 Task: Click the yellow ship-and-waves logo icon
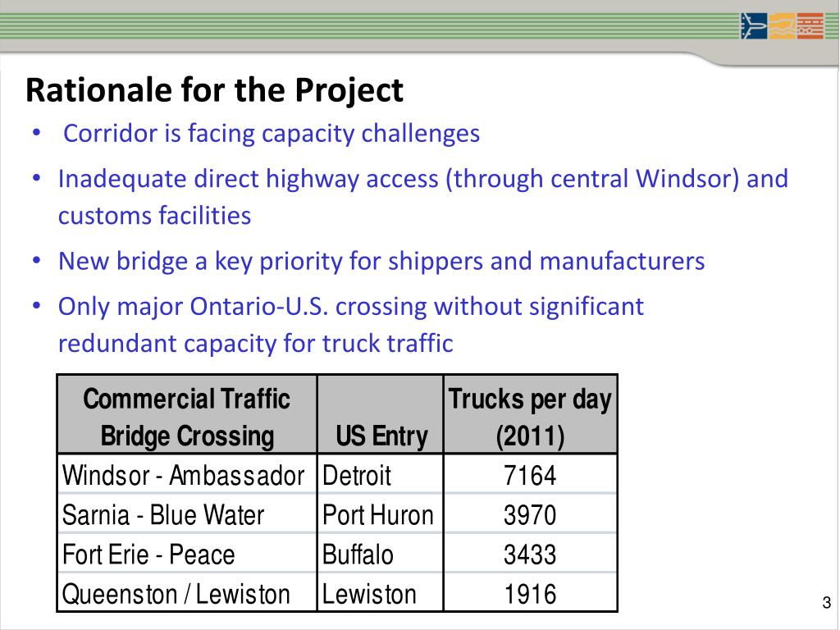point(781,25)
